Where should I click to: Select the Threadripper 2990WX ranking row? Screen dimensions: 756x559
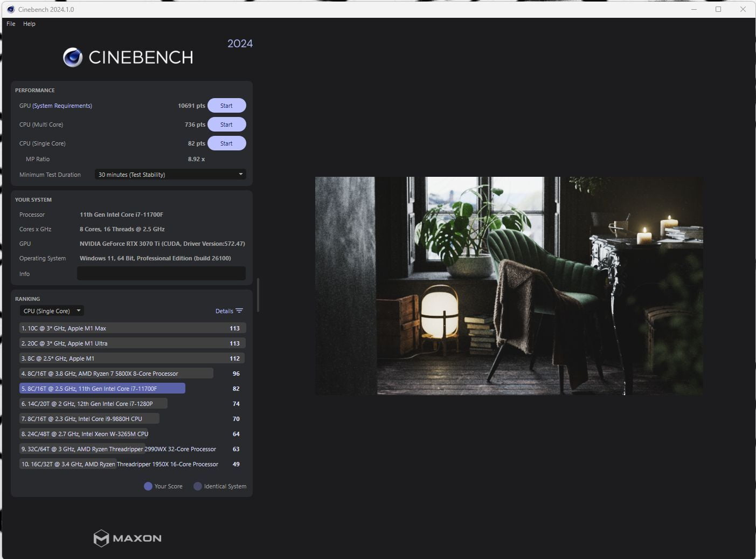click(133, 449)
